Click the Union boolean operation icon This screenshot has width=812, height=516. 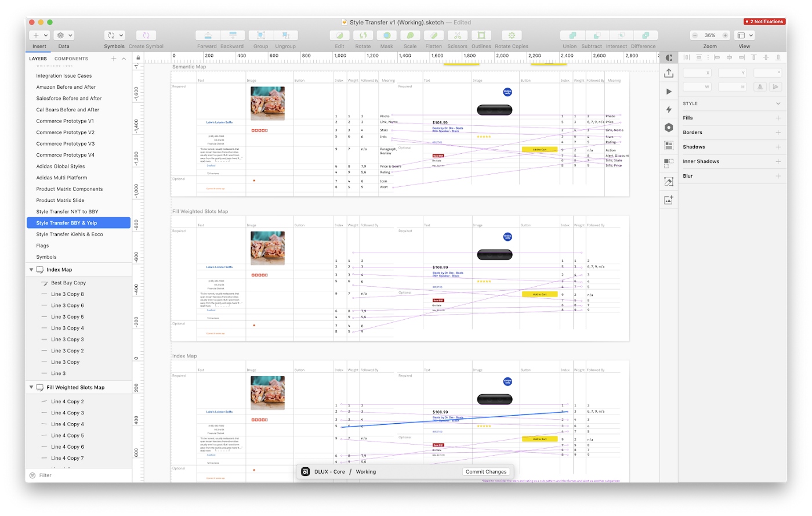(x=570, y=35)
